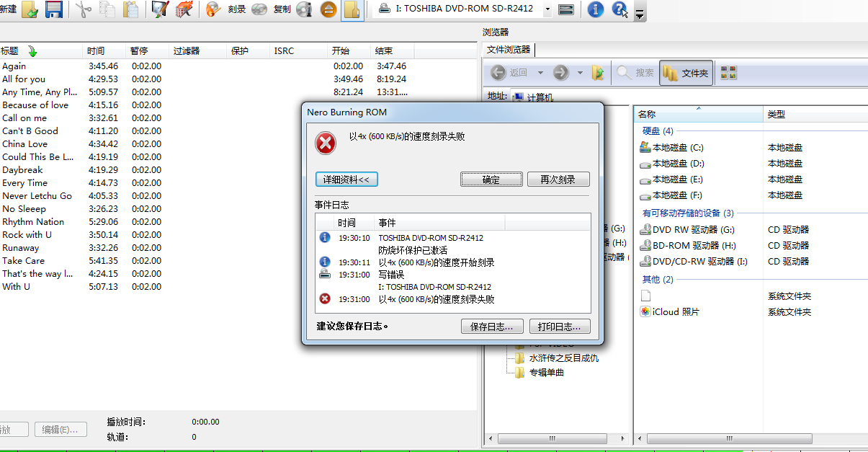Sort the browser list by the 类型 column

point(815,114)
